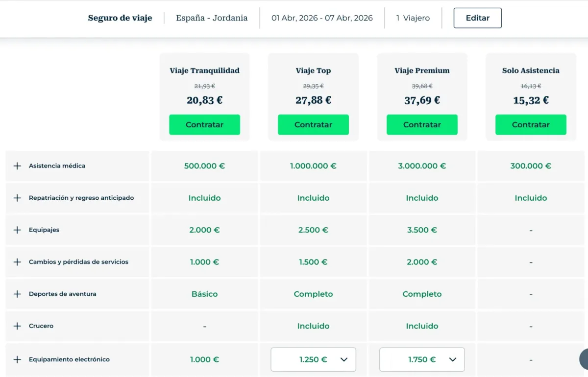The image size is (588, 377).
Task: Contratar the Viaje Tranquilidad plan
Action: (x=205, y=125)
